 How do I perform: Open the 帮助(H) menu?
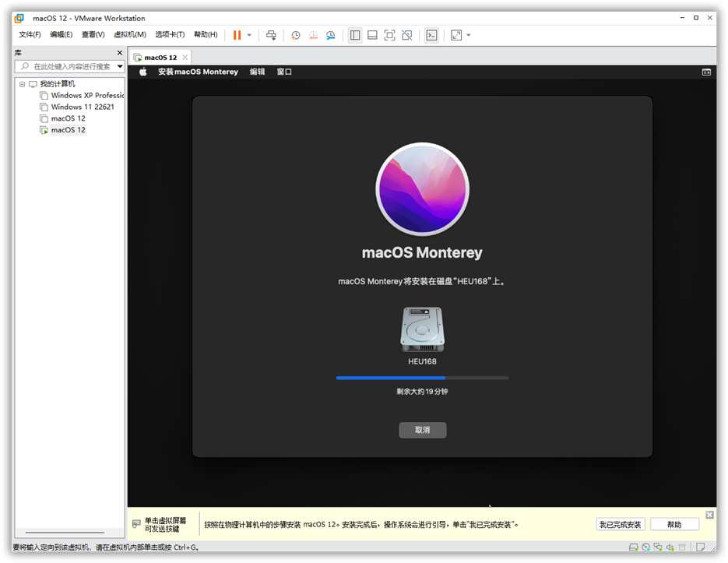[x=206, y=35]
